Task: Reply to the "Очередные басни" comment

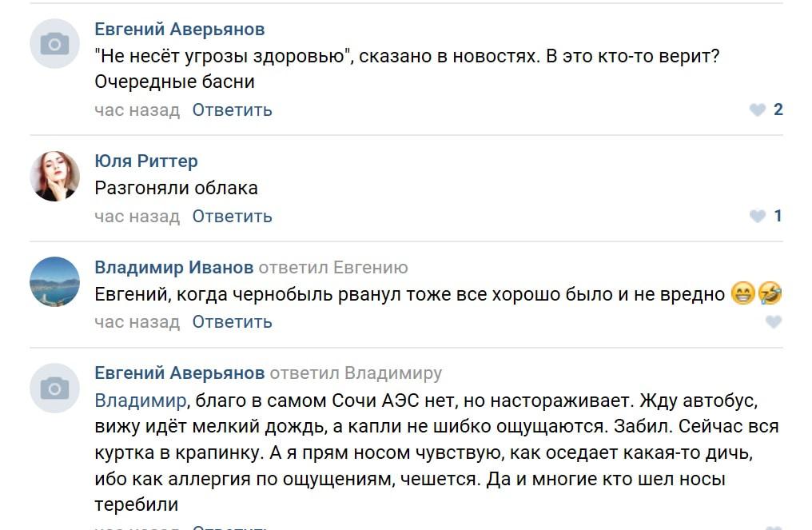Action: [232, 110]
